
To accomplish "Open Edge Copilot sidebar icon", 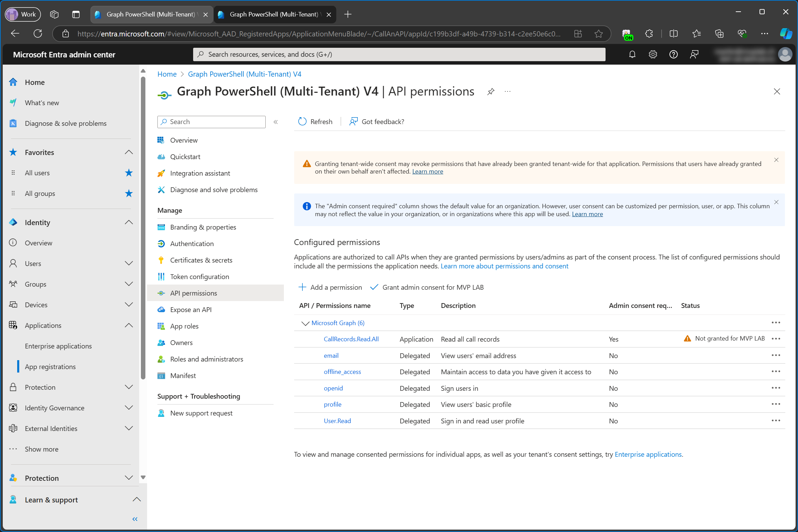I will (786, 34).
